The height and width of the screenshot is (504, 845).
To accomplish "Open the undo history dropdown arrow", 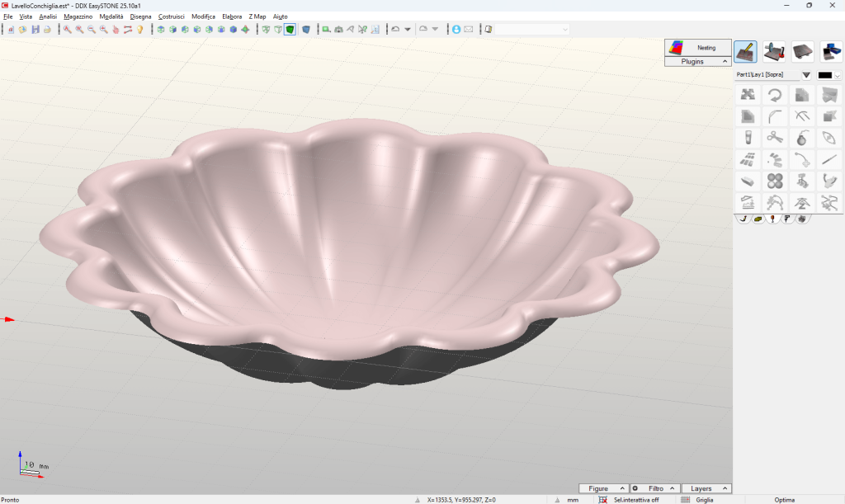I will [x=408, y=30].
